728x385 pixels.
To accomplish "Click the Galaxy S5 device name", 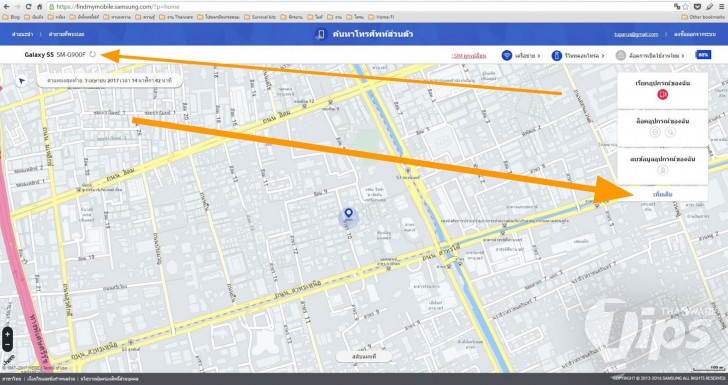I will pyautogui.click(x=39, y=55).
